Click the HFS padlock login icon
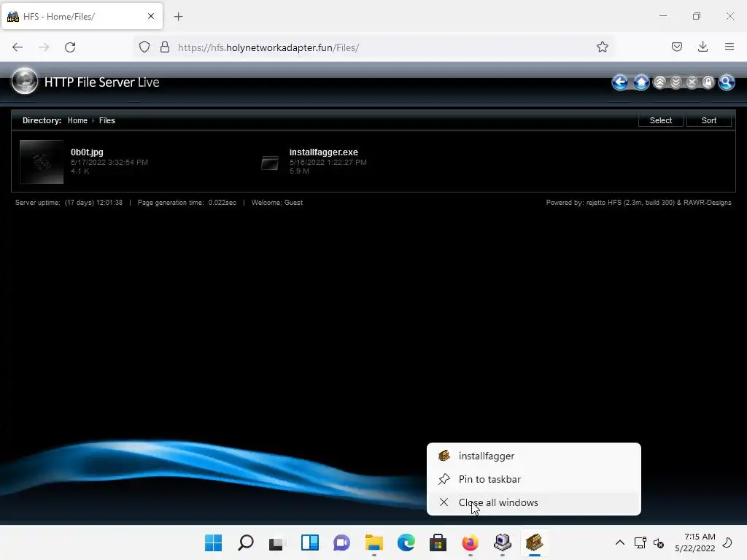 tap(708, 82)
